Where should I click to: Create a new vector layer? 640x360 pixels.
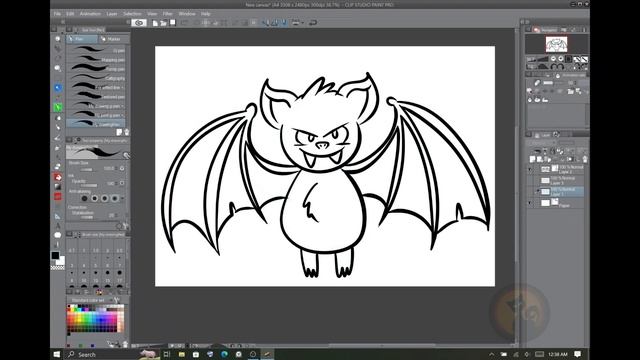540,159
